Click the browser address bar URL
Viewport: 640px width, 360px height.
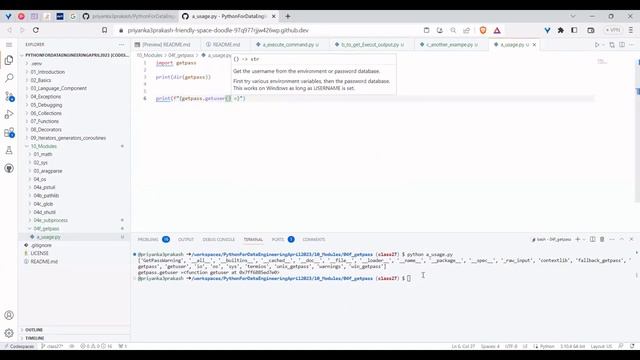218,30
